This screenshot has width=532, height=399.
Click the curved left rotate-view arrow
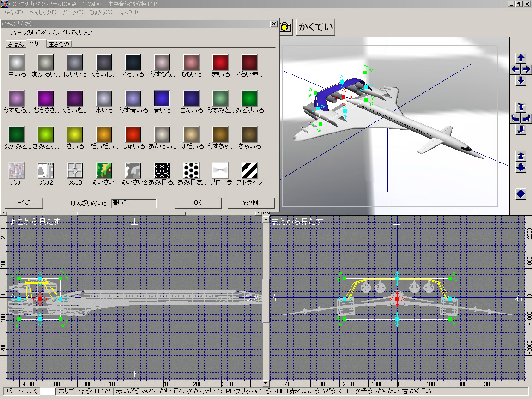pos(515,118)
